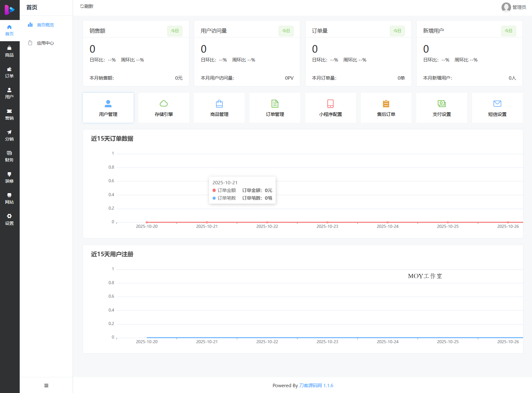532x393 pixels.
Task: Click the 刷新 refresh button
Action: (87, 6)
